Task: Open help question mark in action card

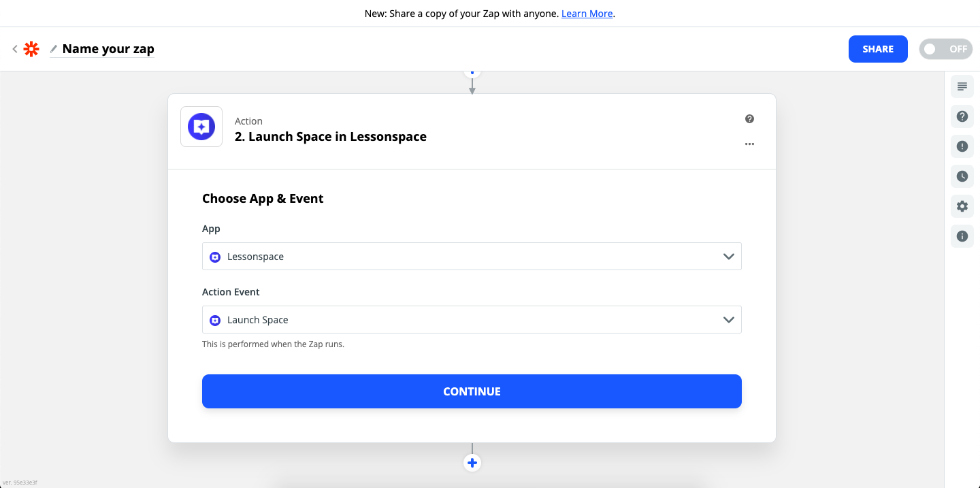Action: pyautogui.click(x=749, y=119)
